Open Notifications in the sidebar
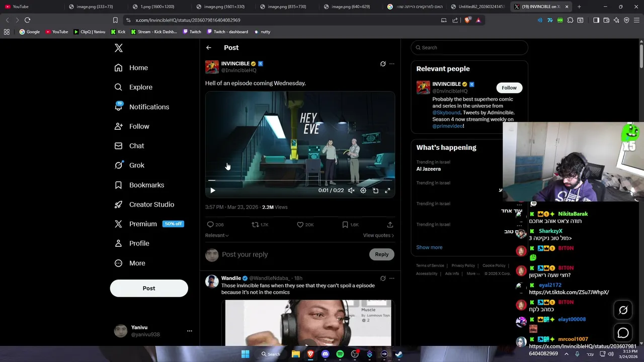The height and width of the screenshot is (362, 644). click(142, 107)
